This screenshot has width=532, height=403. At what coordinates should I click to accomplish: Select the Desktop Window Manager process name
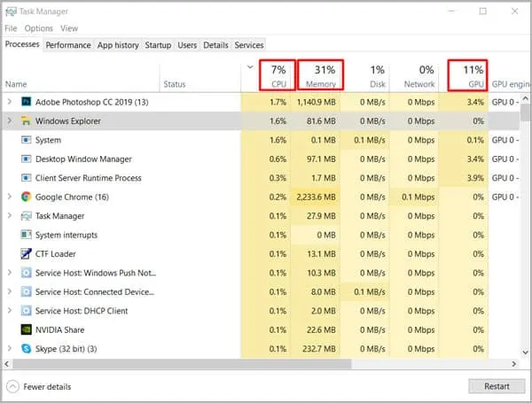point(83,159)
